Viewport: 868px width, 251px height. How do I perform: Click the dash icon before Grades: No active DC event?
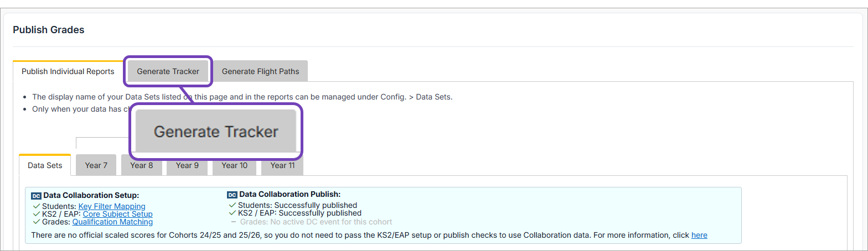tap(233, 222)
